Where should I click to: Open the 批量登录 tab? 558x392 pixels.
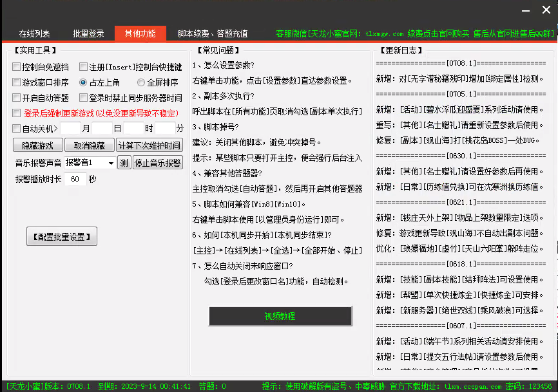[x=88, y=33]
